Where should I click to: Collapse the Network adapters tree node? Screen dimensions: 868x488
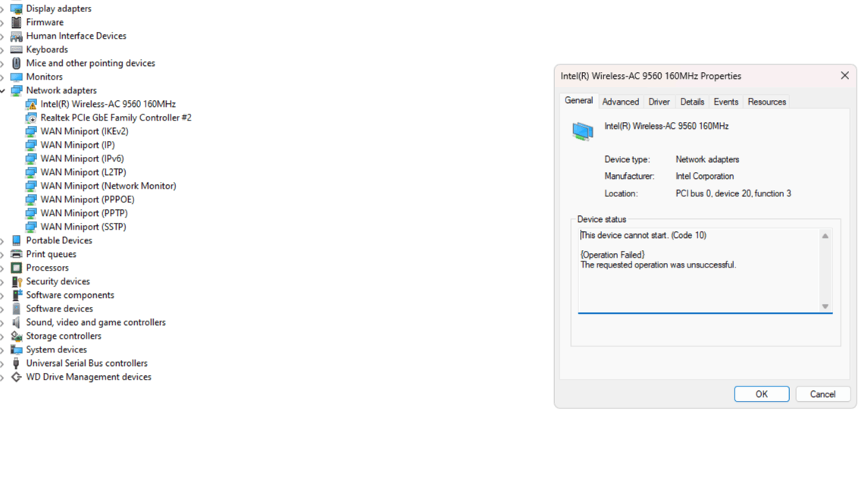click(3, 91)
